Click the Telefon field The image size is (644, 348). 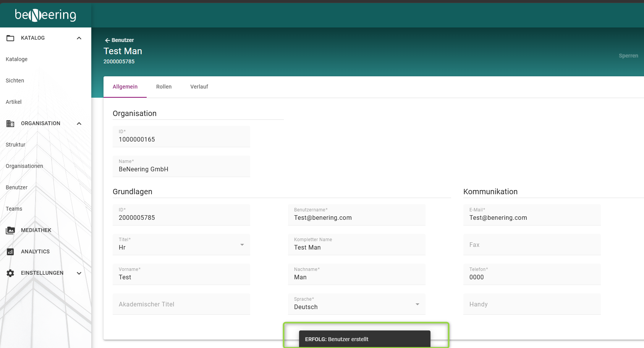(x=532, y=274)
